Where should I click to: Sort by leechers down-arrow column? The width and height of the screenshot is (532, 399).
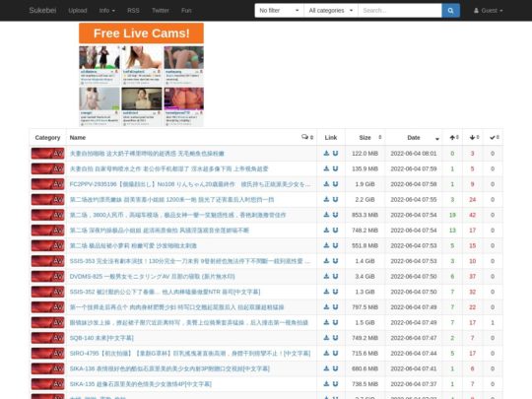(473, 137)
